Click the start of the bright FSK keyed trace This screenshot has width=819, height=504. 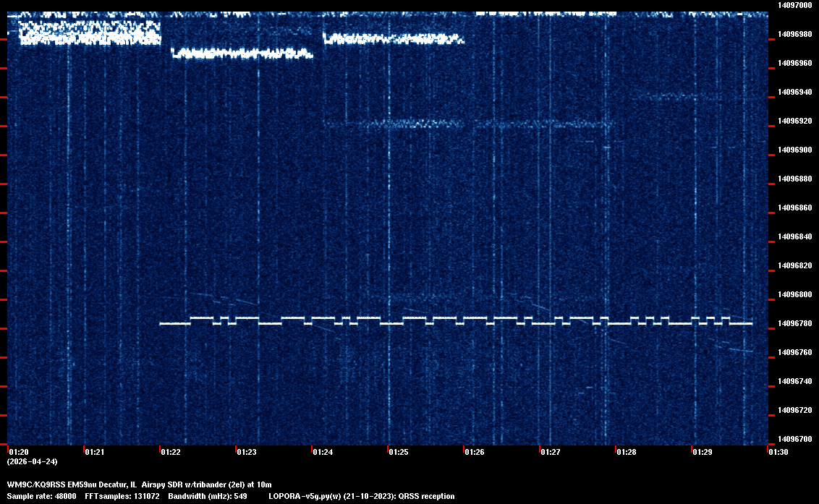[x=162, y=323]
